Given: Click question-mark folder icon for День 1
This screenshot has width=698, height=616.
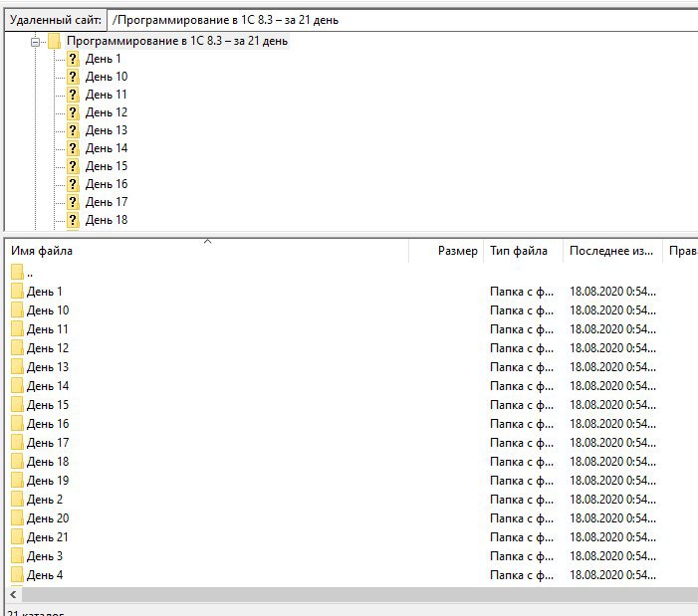Looking at the screenshot, I should pos(73,59).
